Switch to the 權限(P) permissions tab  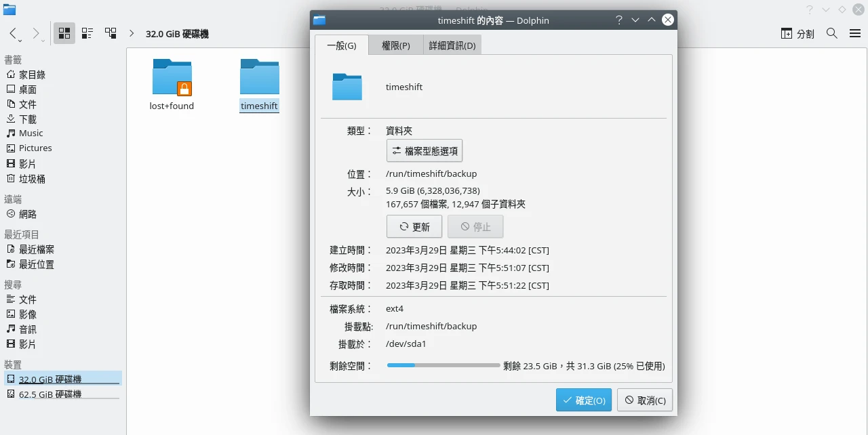tap(395, 45)
